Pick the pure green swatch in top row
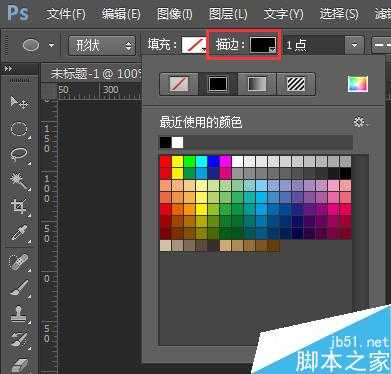Image resolution: width=391 pixels, height=374 pixels. coord(189,161)
